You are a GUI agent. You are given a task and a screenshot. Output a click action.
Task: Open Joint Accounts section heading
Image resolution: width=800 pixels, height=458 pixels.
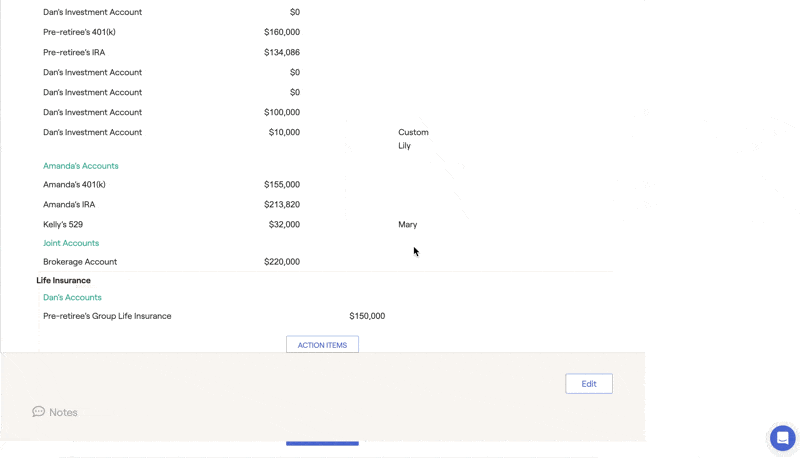[x=71, y=243]
